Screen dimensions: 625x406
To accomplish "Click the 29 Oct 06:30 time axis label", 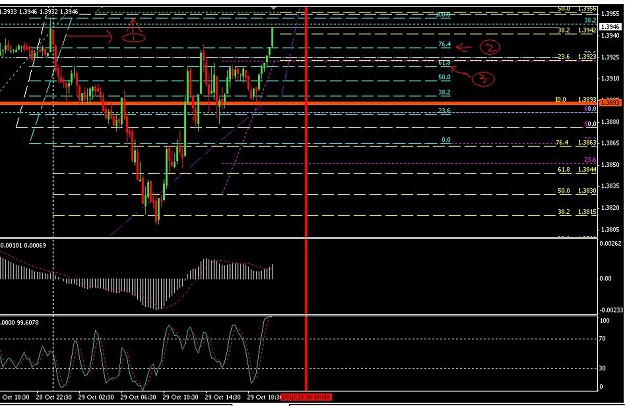I will pyautogui.click(x=138, y=397).
